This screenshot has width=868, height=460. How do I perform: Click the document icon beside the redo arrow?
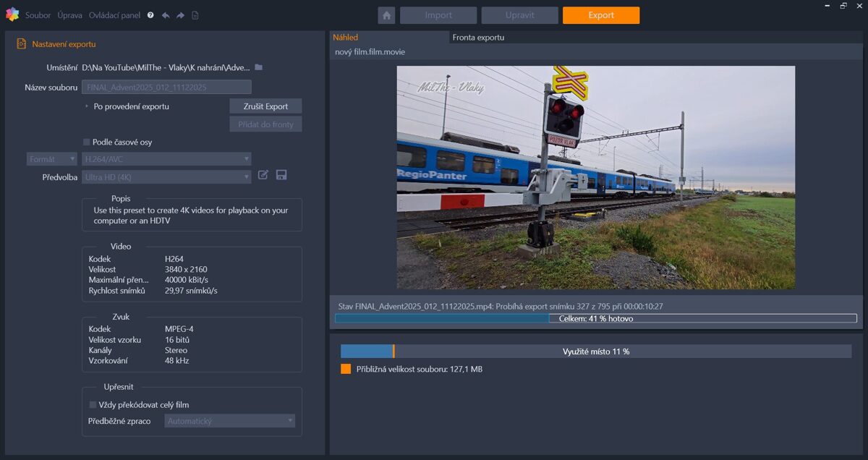(195, 15)
